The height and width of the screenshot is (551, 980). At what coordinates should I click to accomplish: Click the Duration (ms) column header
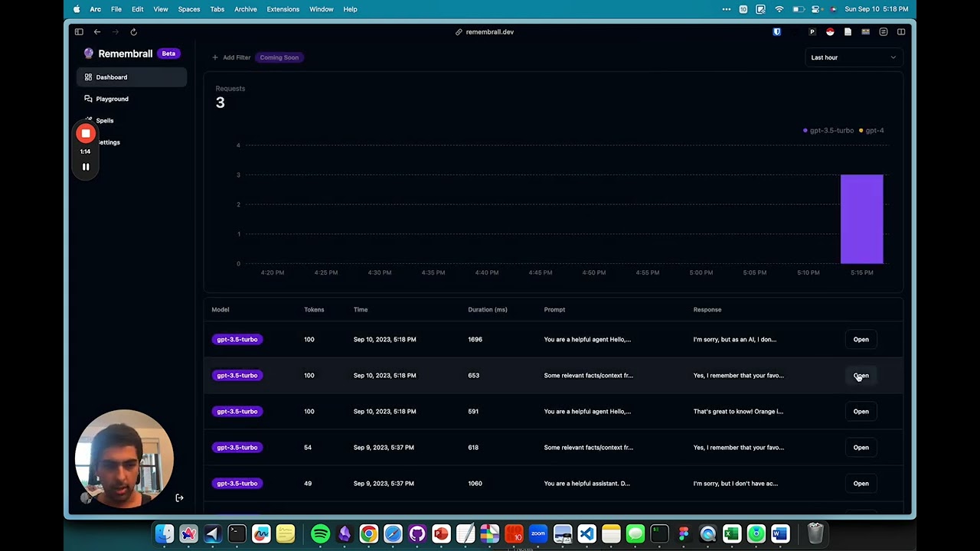pos(488,310)
